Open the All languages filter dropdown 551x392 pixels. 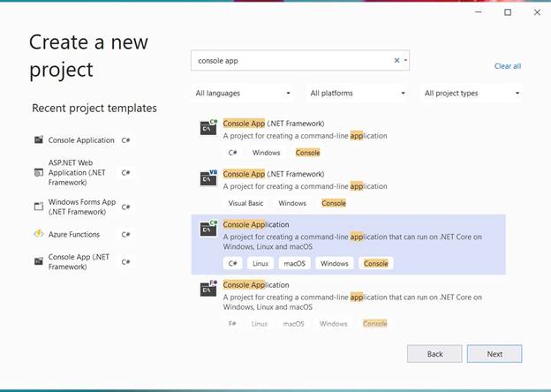coord(243,93)
